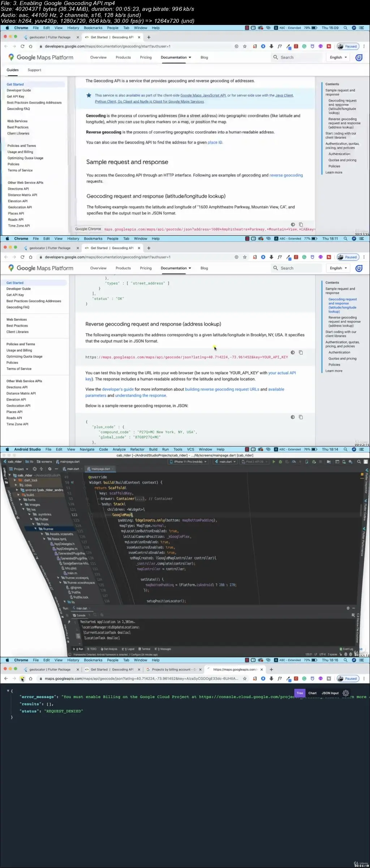This screenshot has height=868, width=370.
Task: Collapse the Runner folder in the Project tree
Action: point(36,529)
